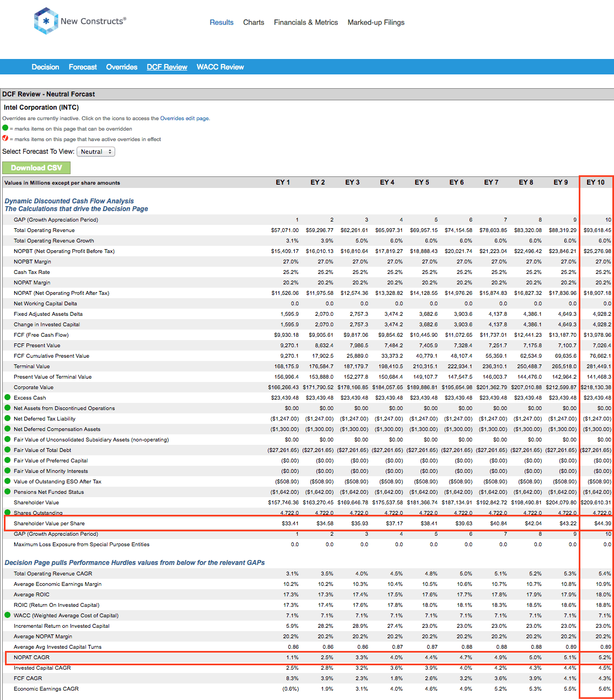
Task: Click Intel Corporation (INTC) title
Action: [41, 107]
